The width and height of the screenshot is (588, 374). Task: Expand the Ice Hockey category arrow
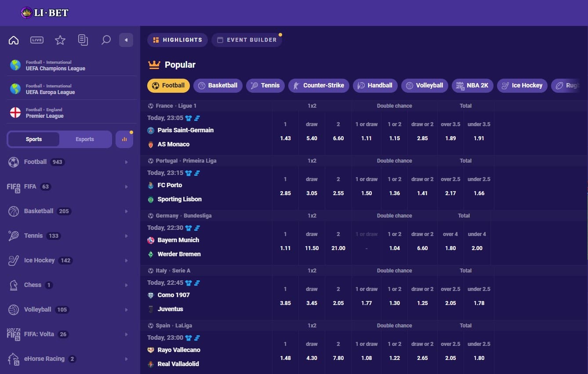point(126,261)
